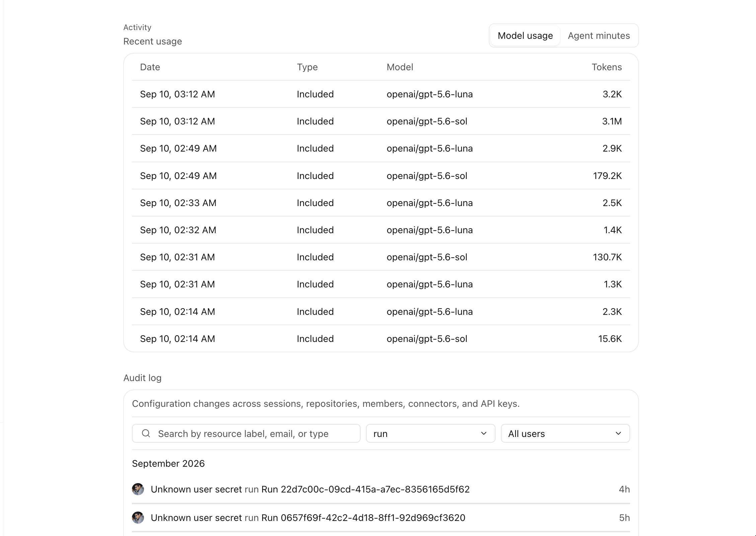This screenshot has width=756, height=536.
Task: Click the model name in the 179.2K row
Action: 427,176
